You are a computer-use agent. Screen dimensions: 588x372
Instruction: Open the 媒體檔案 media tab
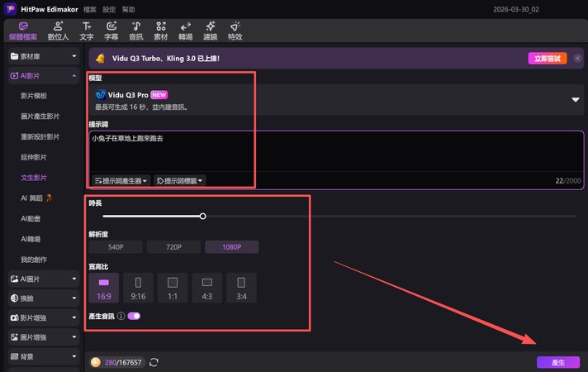[23, 31]
